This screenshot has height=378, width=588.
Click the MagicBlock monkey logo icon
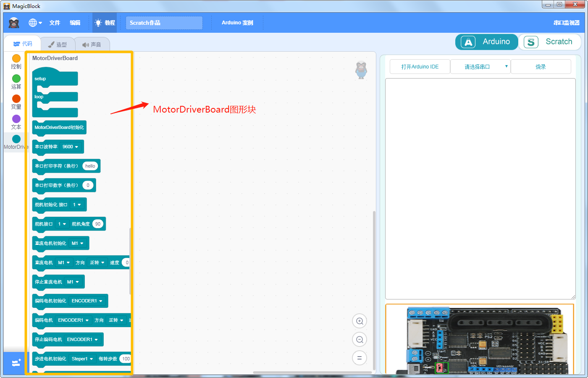14,23
